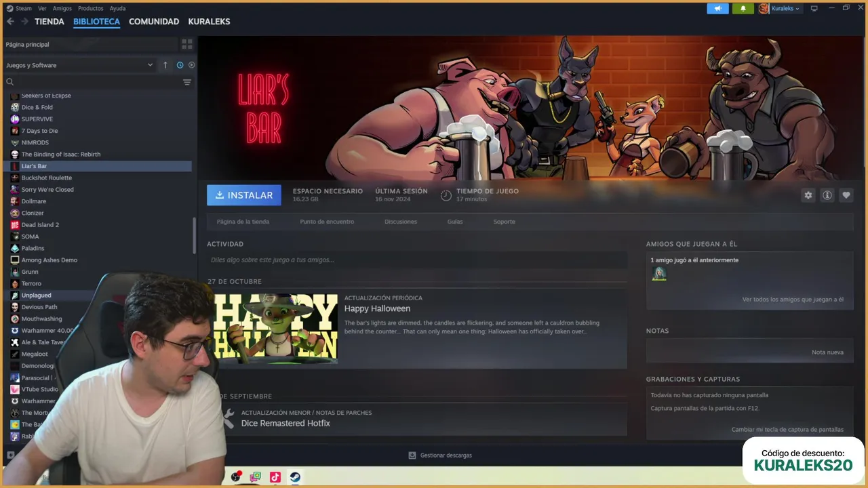Open the announcements megaphone icon
The height and width of the screenshot is (488, 868).
click(x=717, y=9)
